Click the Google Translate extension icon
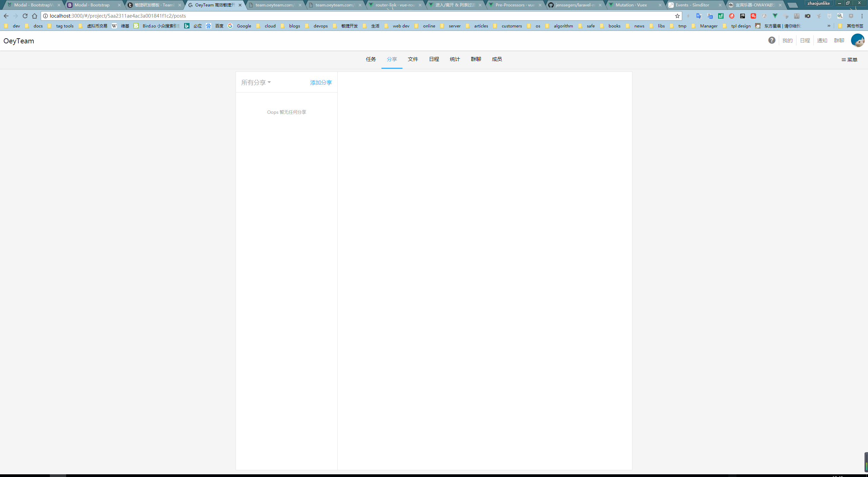The height and width of the screenshot is (477, 868). (699, 16)
